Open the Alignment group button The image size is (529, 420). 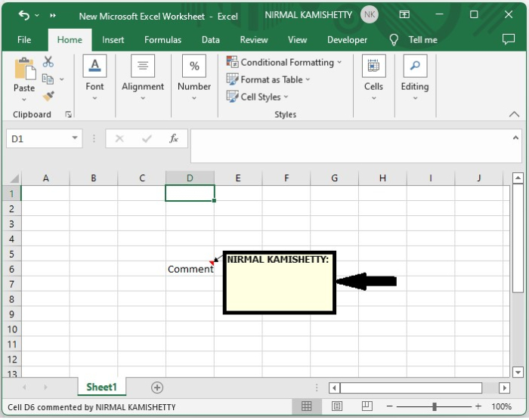coord(143,79)
